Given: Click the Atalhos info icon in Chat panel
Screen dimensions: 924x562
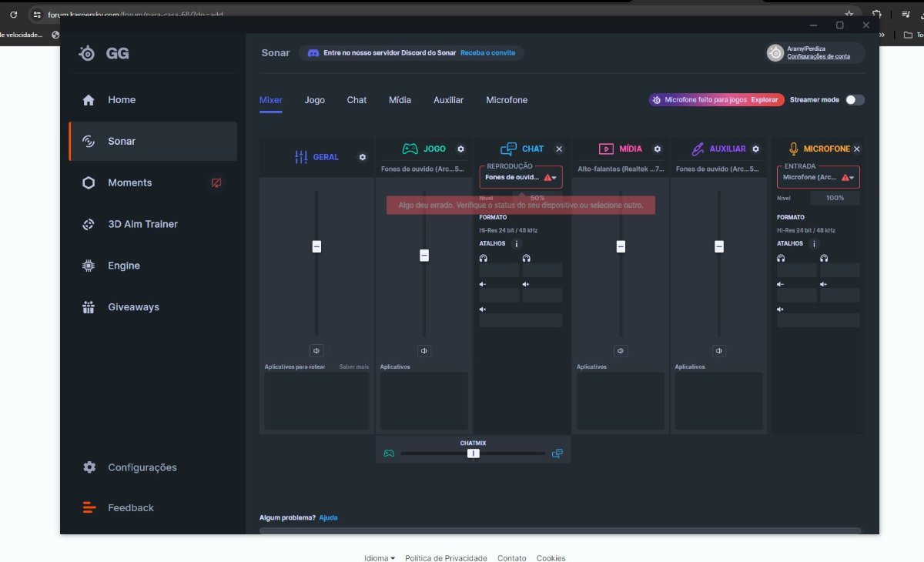Looking at the screenshot, I should pyautogui.click(x=517, y=243).
